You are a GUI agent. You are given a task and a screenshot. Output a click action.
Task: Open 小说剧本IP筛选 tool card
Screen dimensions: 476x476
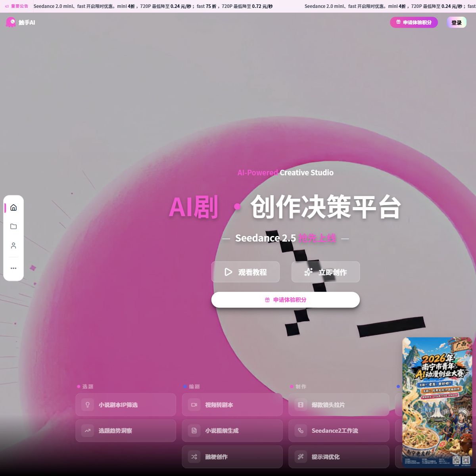pyautogui.click(x=126, y=405)
